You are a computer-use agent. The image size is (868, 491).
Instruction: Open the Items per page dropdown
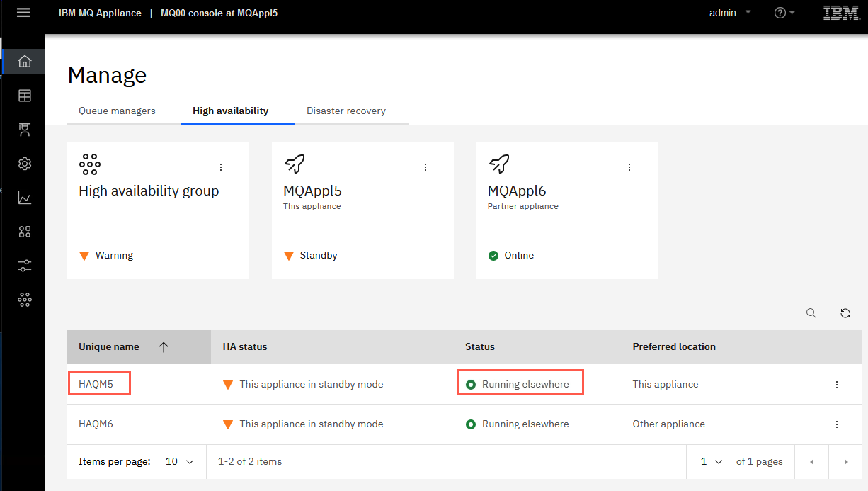[180, 461]
